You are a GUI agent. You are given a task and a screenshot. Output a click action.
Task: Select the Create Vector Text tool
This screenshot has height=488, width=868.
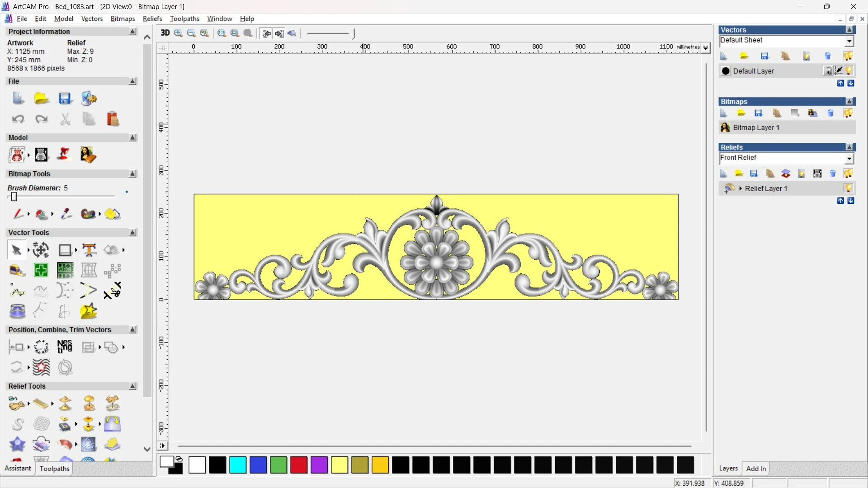pyautogui.click(x=89, y=250)
